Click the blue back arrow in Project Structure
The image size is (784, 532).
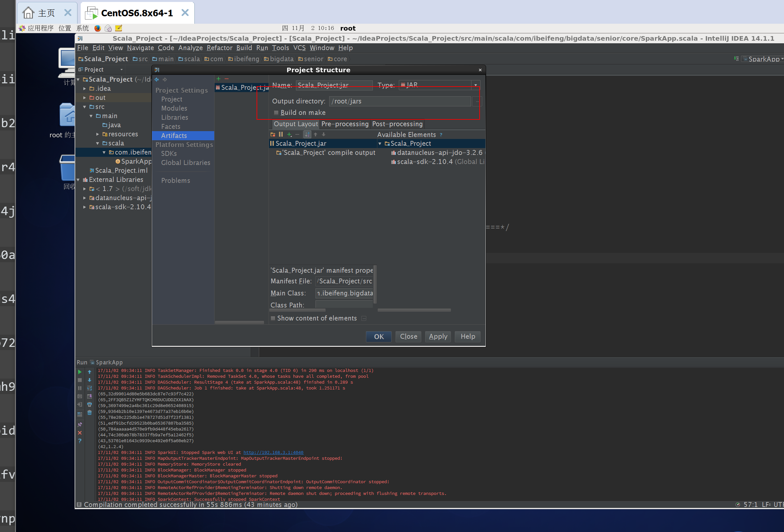tap(157, 80)
